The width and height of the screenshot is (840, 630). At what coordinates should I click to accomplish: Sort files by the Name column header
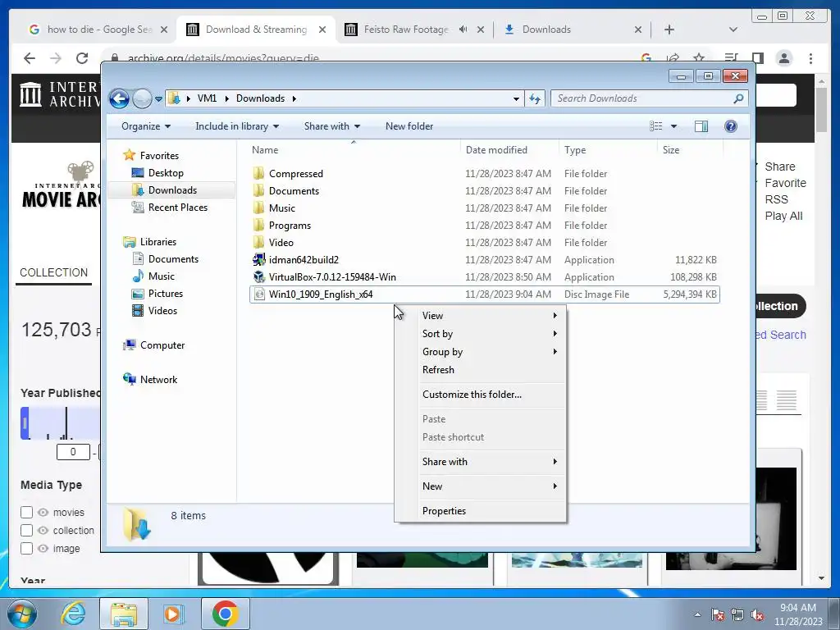point(265,150)
